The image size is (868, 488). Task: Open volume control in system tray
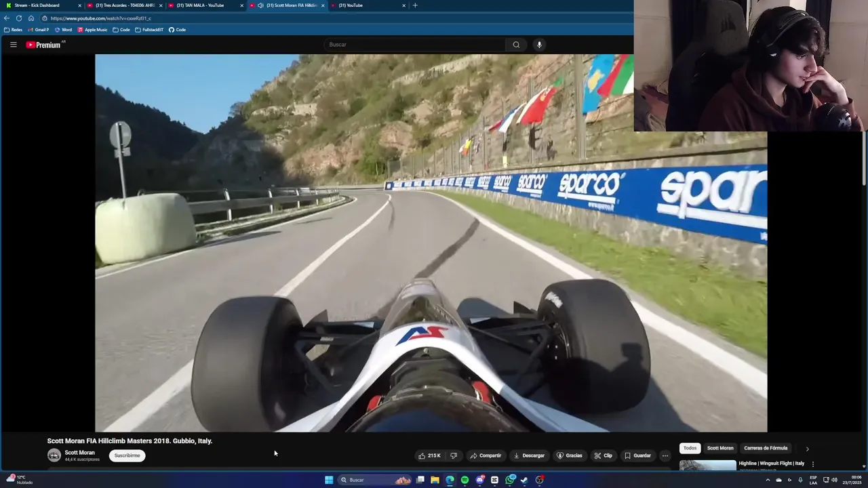click(834, 480)
